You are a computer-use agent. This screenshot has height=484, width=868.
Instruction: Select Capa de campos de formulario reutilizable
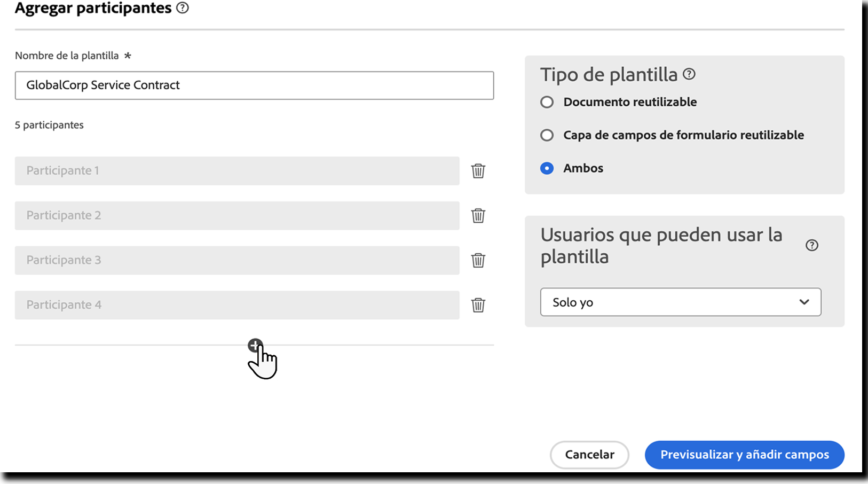point(547,135)
